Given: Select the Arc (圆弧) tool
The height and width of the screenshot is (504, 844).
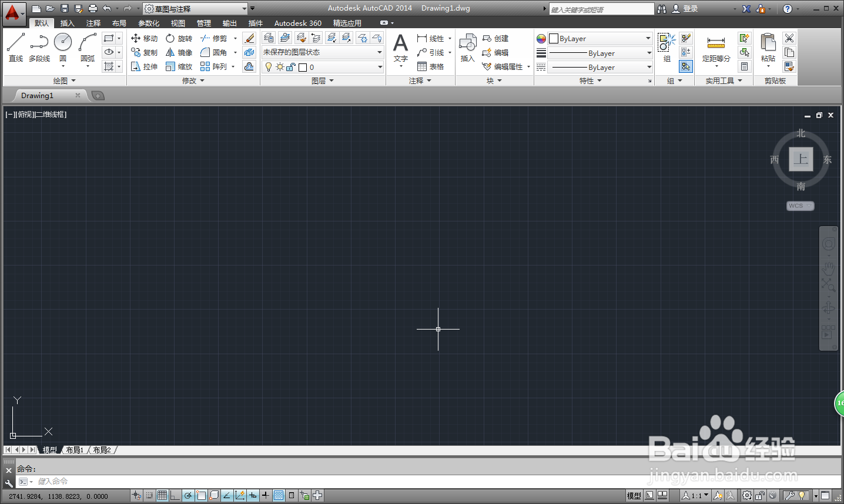Looking at the screenshot, I should pyautogui.click(x=88, y=48).
